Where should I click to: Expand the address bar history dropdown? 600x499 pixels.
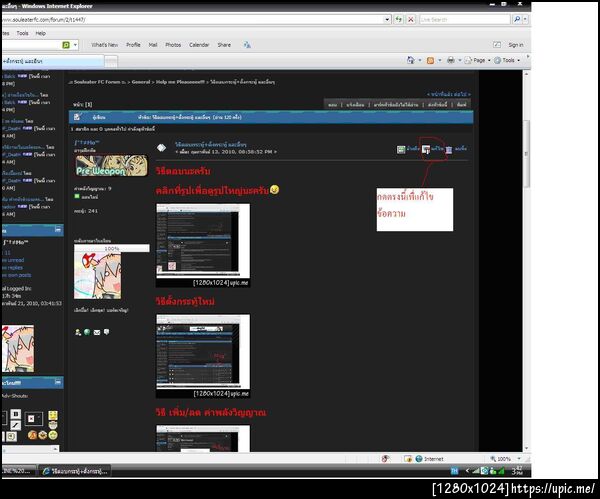click(x=387, y=19)
